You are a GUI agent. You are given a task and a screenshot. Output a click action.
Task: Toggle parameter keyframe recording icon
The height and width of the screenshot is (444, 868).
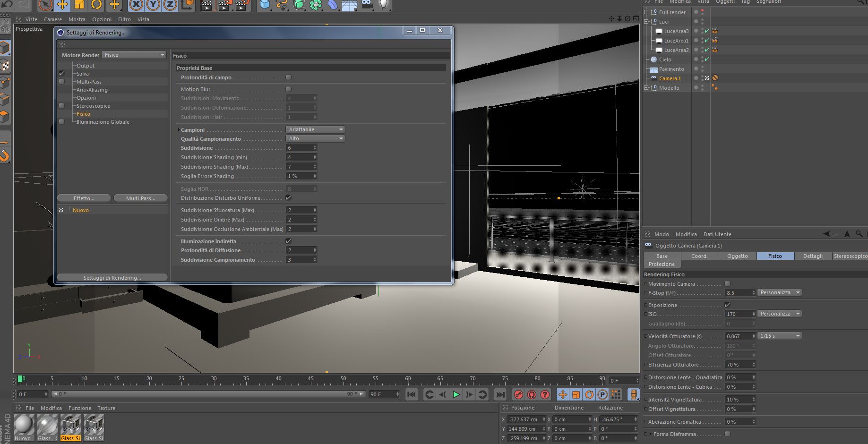coord(602,394)
